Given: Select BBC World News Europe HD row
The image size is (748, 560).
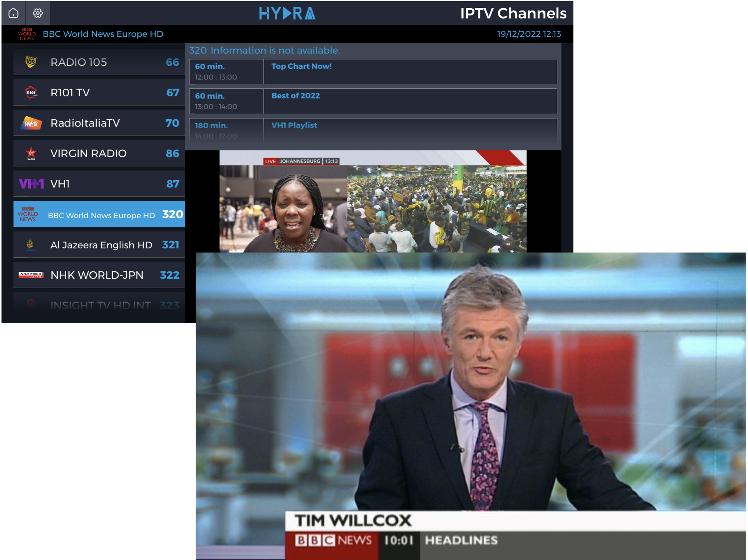Looking at the screenshot, I should (x=99, y=214).
